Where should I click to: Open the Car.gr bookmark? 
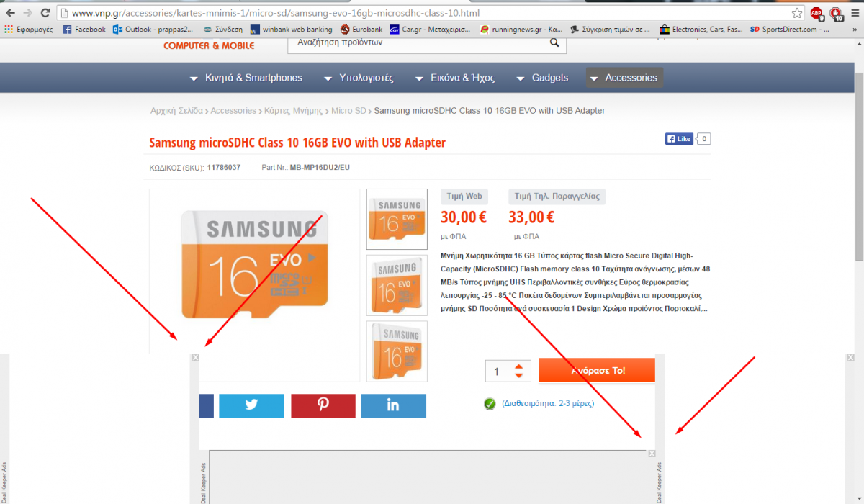pos(430,30)
